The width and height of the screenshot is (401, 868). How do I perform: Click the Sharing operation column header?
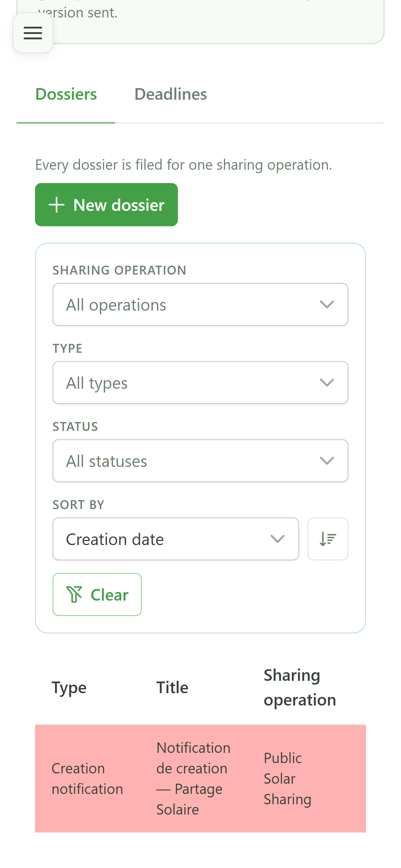(x=300, y=688)
